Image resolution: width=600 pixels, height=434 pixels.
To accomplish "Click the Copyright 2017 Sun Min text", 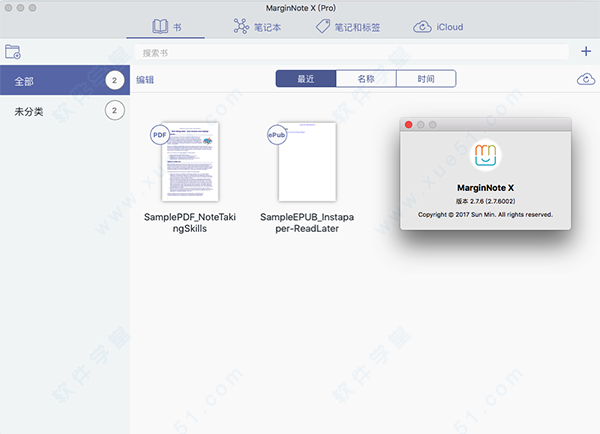I will pyautogui.click(x=486, y=215).
